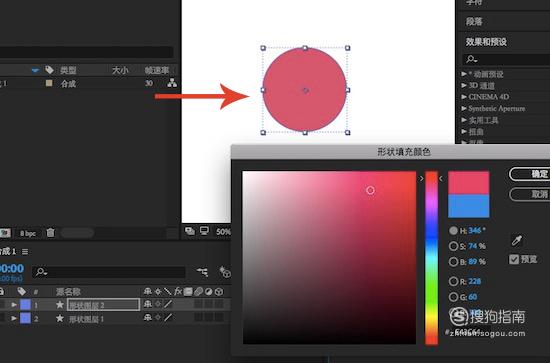Click the fx effects column header icon
Screen dimensions: 550x363
pos(178,291)
